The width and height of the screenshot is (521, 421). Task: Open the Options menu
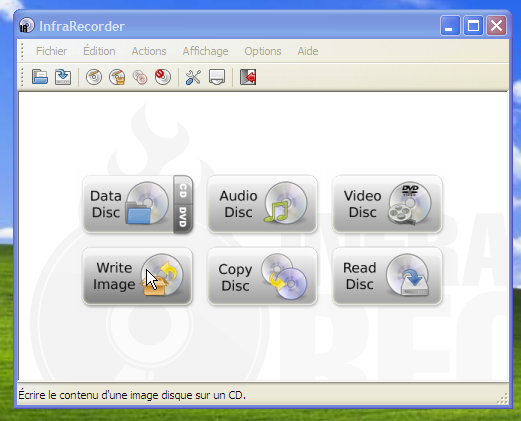point(263,51)
